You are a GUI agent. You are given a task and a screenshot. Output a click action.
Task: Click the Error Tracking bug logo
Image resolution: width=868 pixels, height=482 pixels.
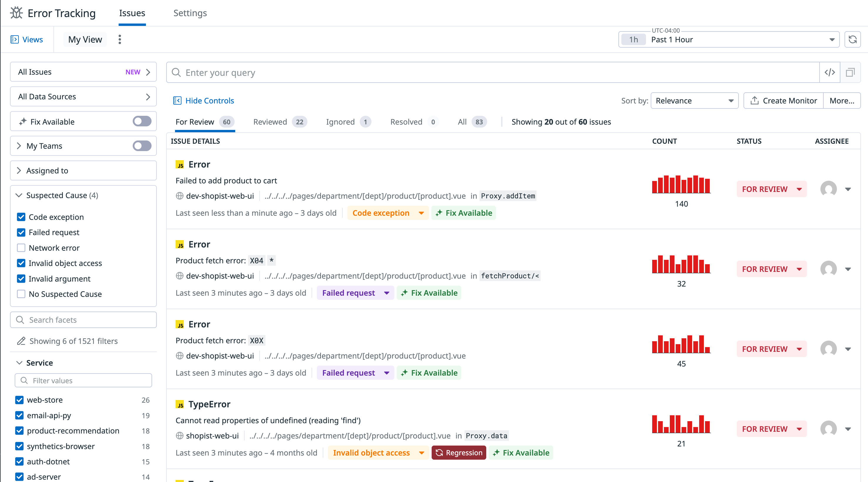pos(16,13)
